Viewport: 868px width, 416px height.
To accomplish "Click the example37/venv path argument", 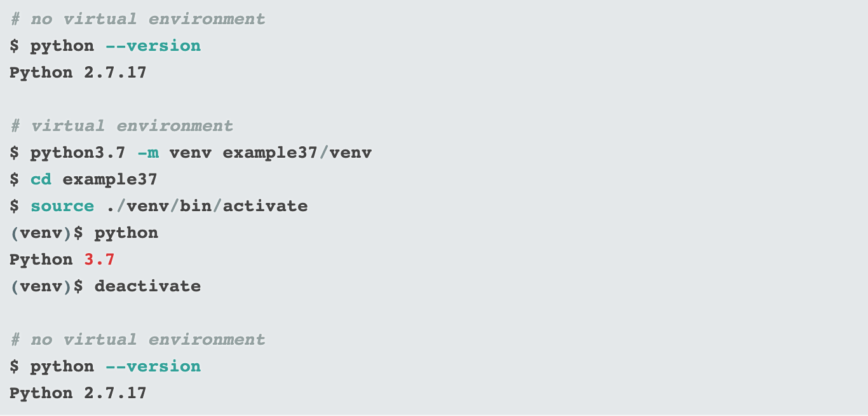I will click(297, 153).
